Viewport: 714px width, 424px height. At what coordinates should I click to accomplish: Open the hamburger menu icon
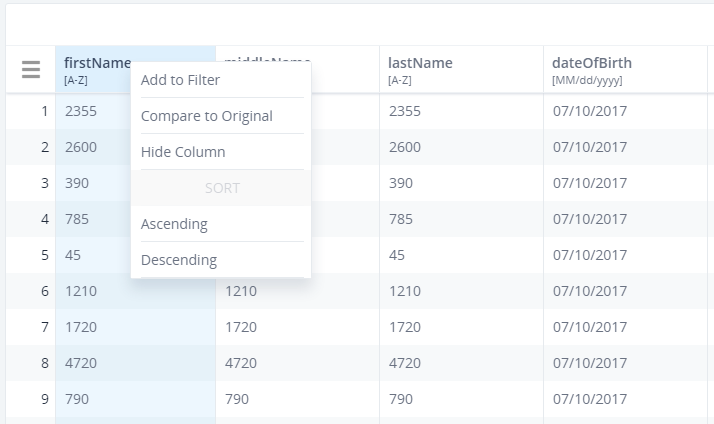click(31, 70)
